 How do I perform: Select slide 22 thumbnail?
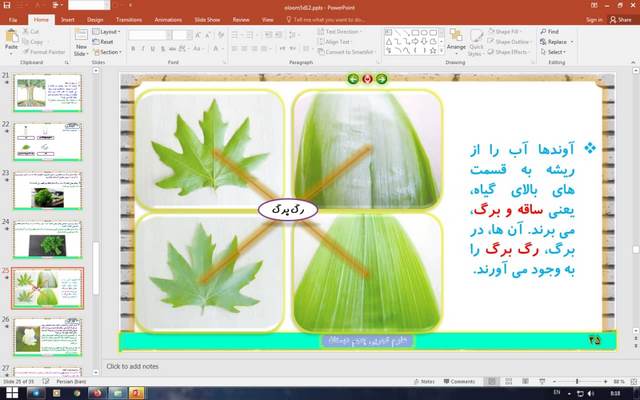(48, 142)
